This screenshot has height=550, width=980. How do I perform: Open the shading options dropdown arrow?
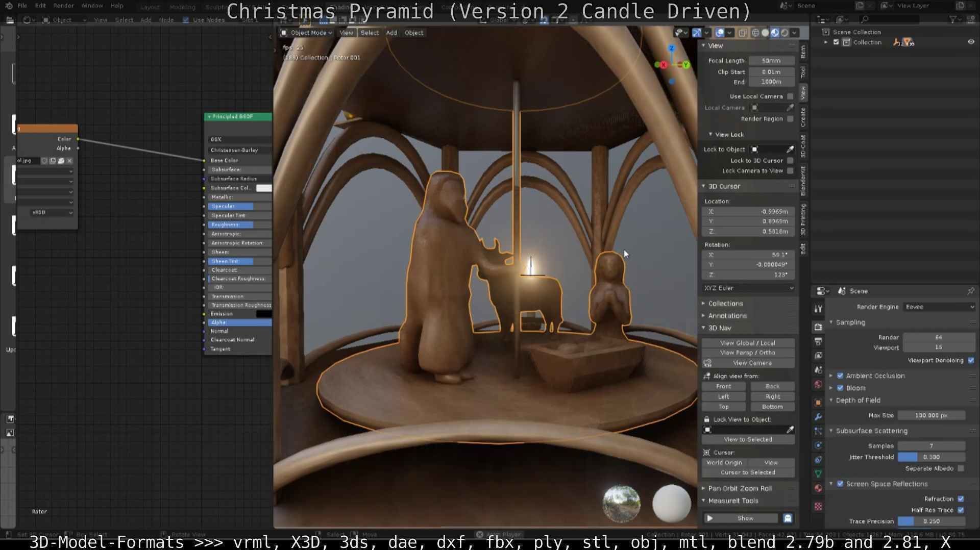(x=794, y=33)
